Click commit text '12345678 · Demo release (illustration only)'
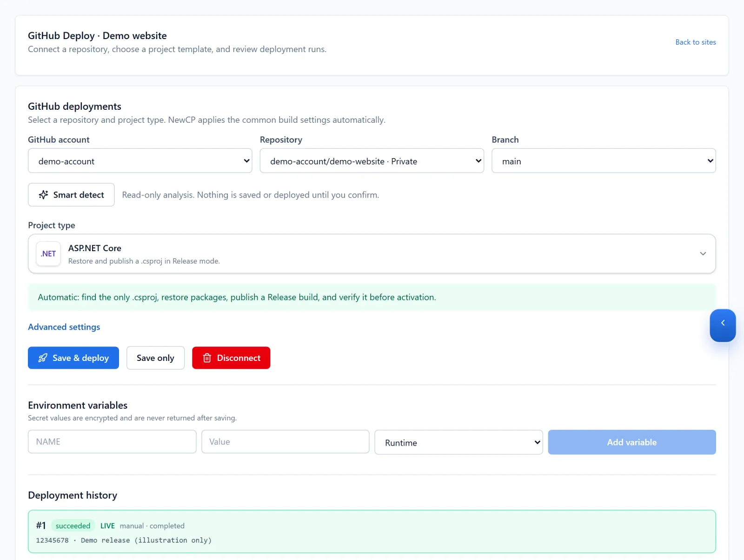Screen dimensions: 744x560 [124, 540]
